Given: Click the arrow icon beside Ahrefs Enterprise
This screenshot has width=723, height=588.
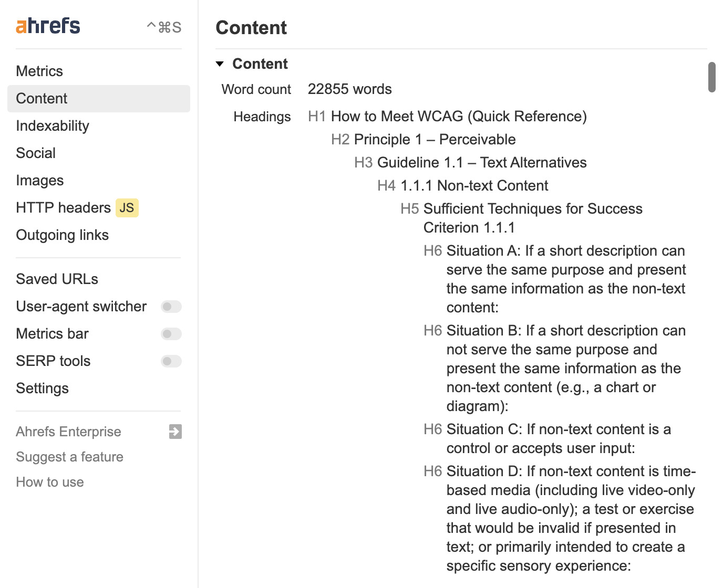Looking at the screenshot, I should 175,432.
